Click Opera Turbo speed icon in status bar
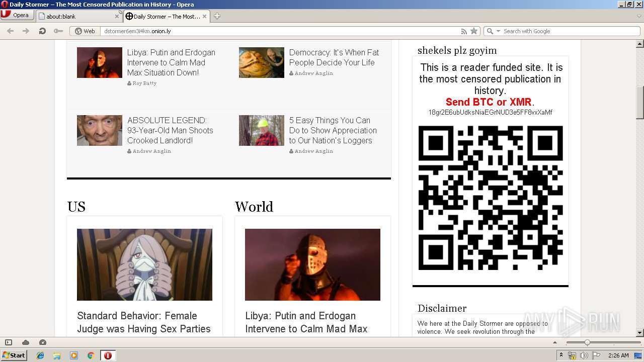 pyautogui.click(x=43, y=342)
